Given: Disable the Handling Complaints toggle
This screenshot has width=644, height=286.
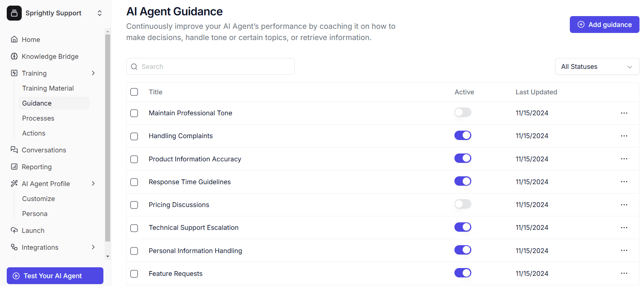Looking at the screenshot, I should [x=463, y=135].
